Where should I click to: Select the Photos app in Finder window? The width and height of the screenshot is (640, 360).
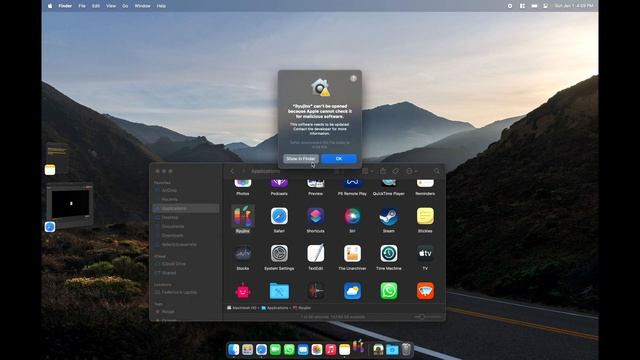(242, 184)
